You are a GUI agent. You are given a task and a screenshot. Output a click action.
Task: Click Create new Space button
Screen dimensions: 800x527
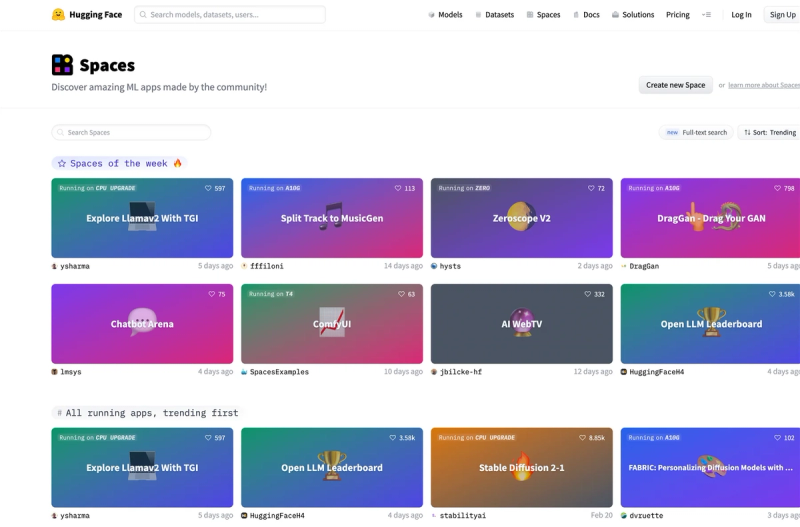[x=676, y=85]
